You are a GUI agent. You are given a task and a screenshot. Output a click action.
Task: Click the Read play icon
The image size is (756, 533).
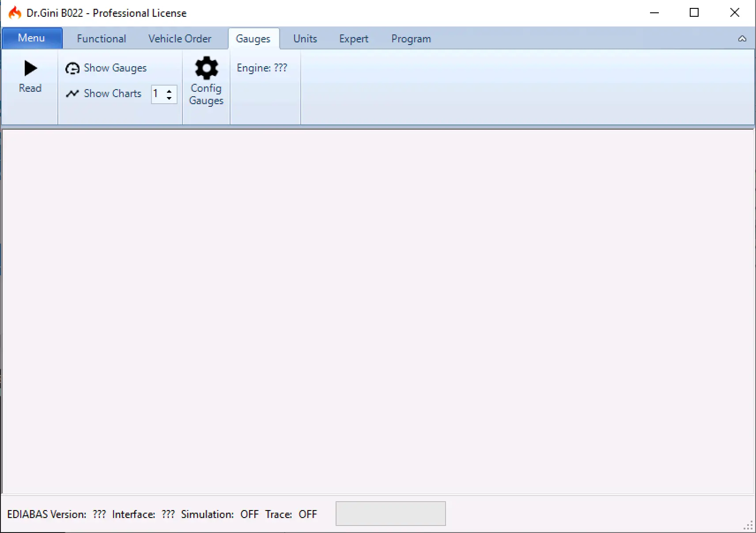coord(30,68)
